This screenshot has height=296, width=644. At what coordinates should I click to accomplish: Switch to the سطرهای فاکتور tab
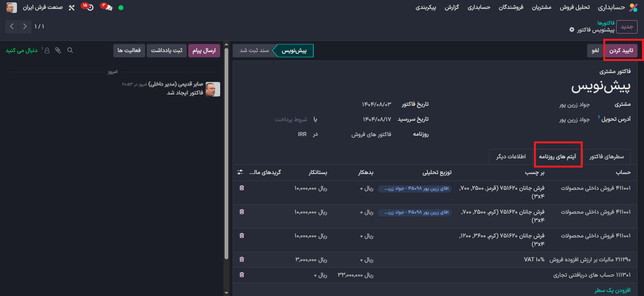606,157
